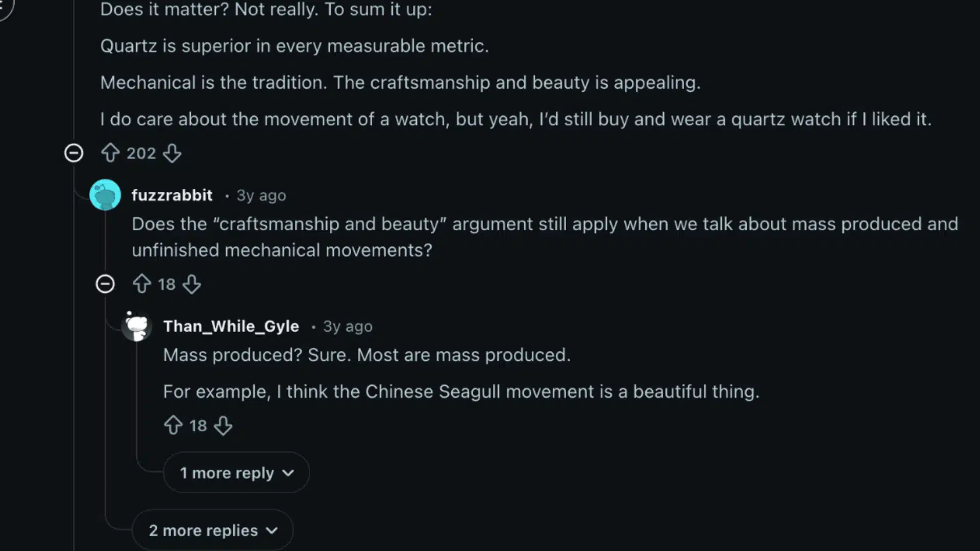980x551 pixels.
Task: Collapse the 202-vote comment thread
Action: (74, 153)
